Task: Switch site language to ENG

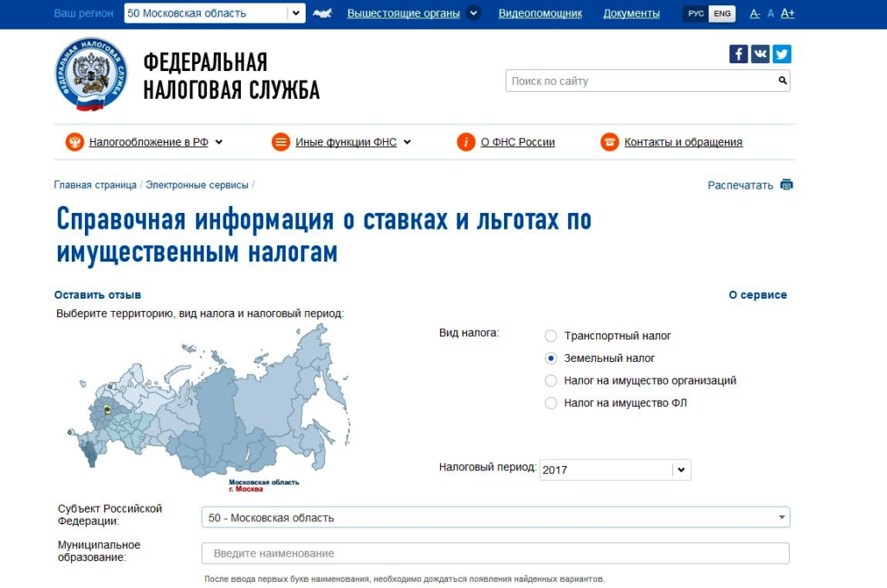Action: tap(722, 14)
